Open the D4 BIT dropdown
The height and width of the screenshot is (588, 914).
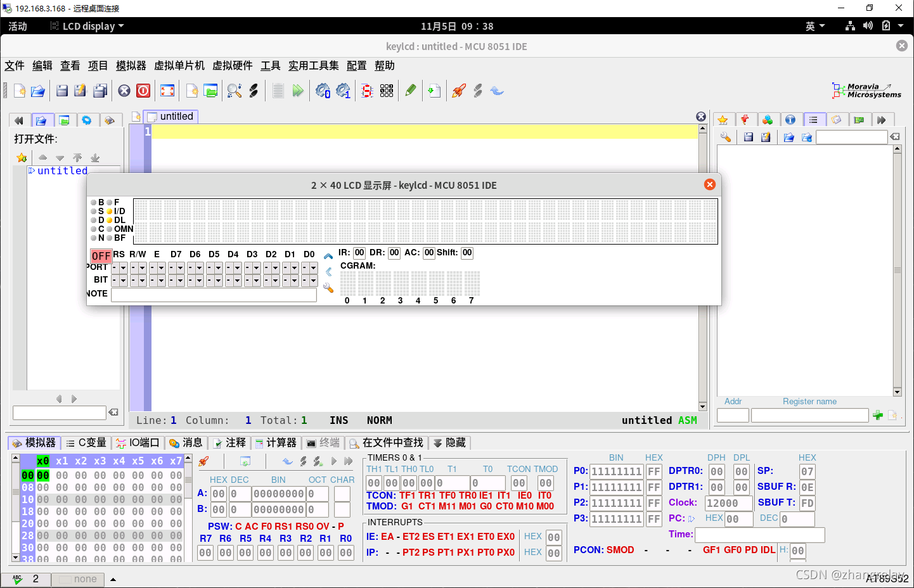click(233, 280)
